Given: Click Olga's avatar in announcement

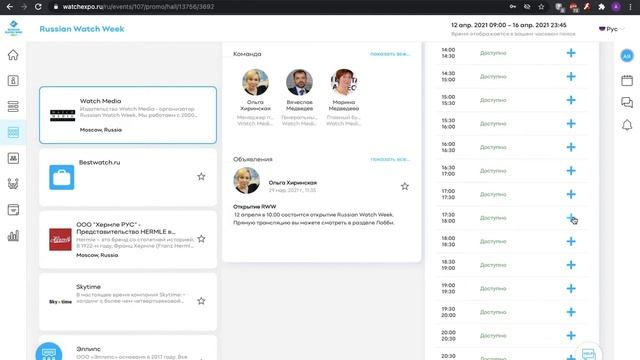Looking at the screenshot, I should 247,180.
